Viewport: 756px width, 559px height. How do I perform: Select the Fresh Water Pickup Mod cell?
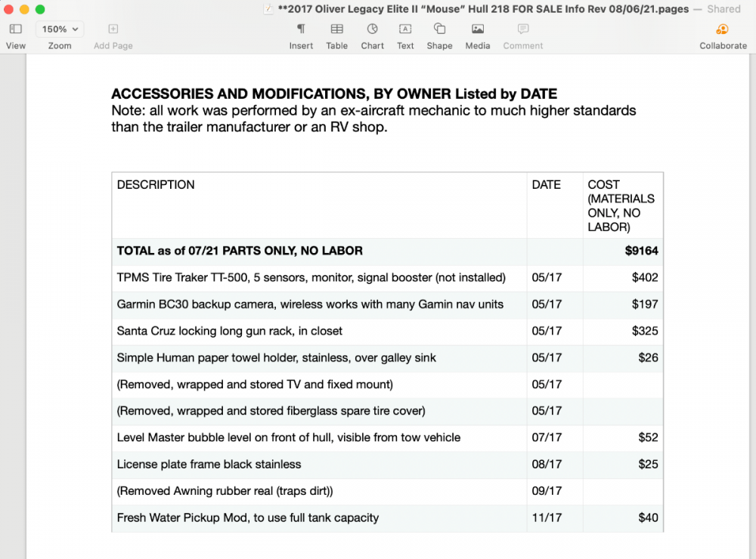(247, 518)
